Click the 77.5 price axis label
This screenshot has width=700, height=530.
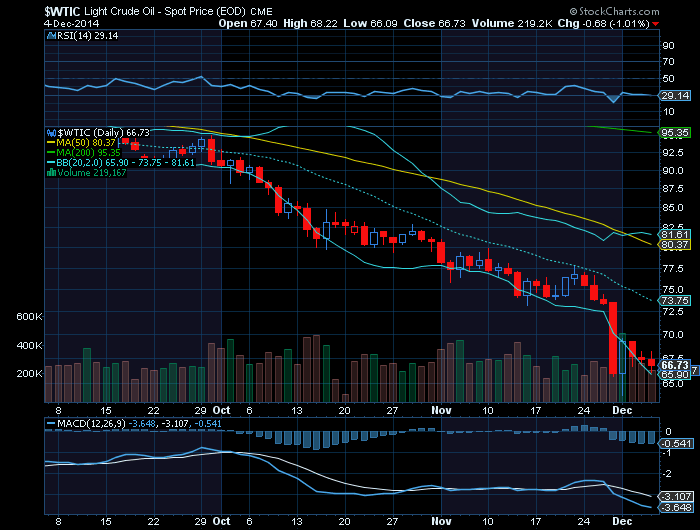[x=673, y=269]
